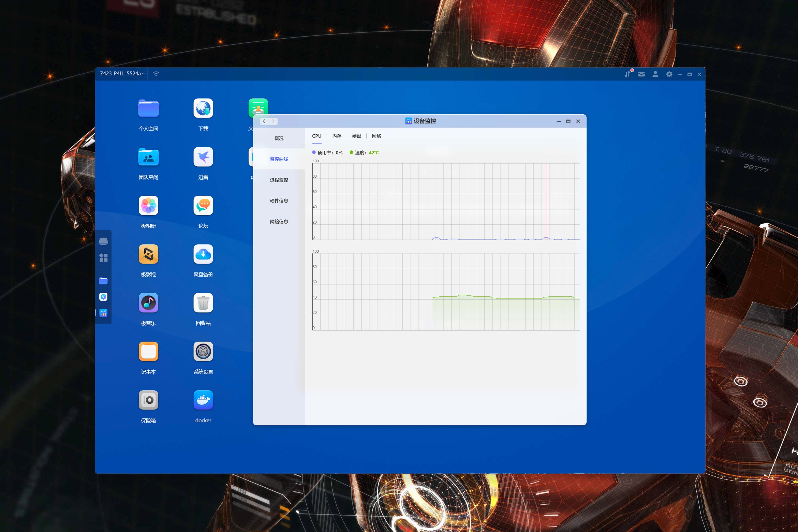Switch to the 硬盘 tab
The image size is (798, 532).
[x=356, y=136]
